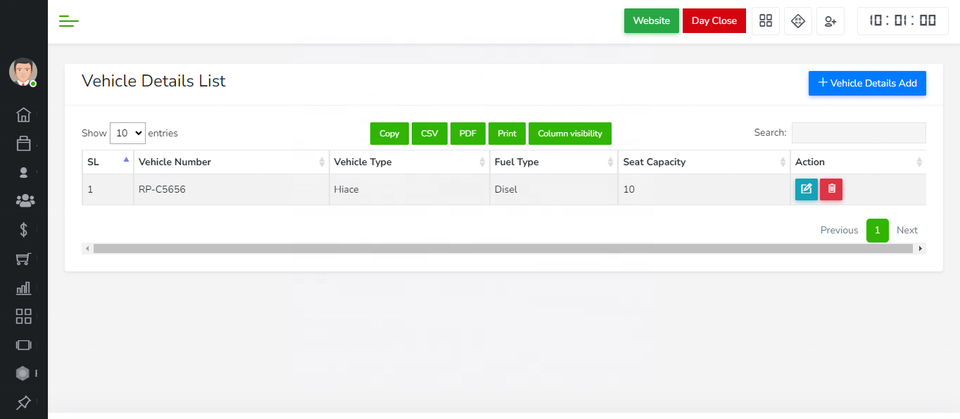This screenshot has width=960, height=419.
Task: Sort by Fuel Type column header
Action: [x=554, y=162]
